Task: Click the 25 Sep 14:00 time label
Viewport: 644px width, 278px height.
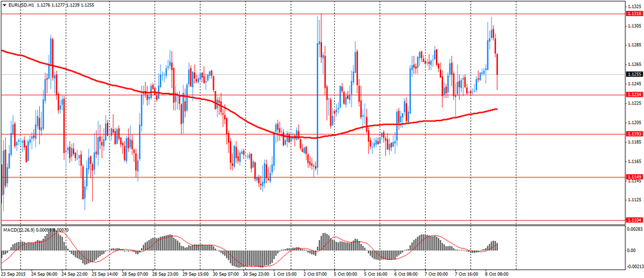Action: [105, 273]
